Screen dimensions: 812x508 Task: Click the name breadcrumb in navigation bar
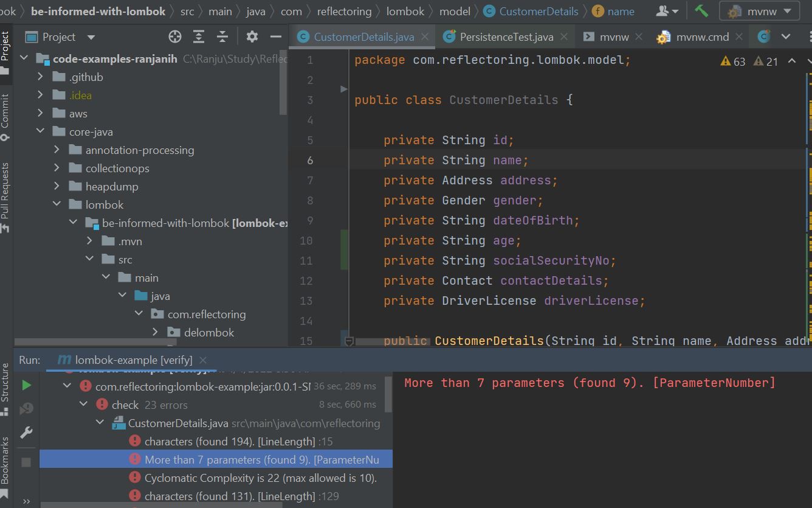tap(614, 11)
